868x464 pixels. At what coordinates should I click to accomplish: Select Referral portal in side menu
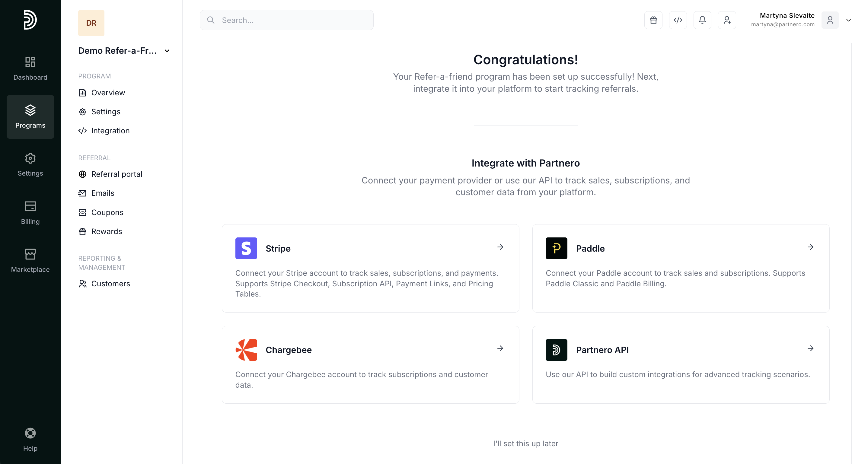[116, 174]
